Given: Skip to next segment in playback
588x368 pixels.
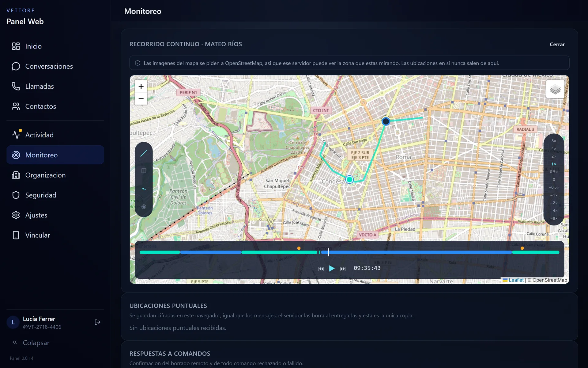Looking at the screenshot, I should 343,269.
